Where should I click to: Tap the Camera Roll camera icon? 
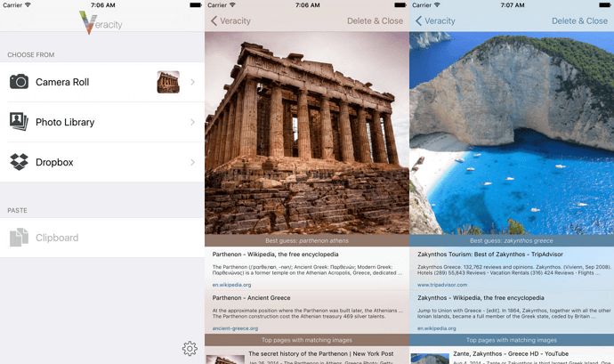(x=19, y=82)
